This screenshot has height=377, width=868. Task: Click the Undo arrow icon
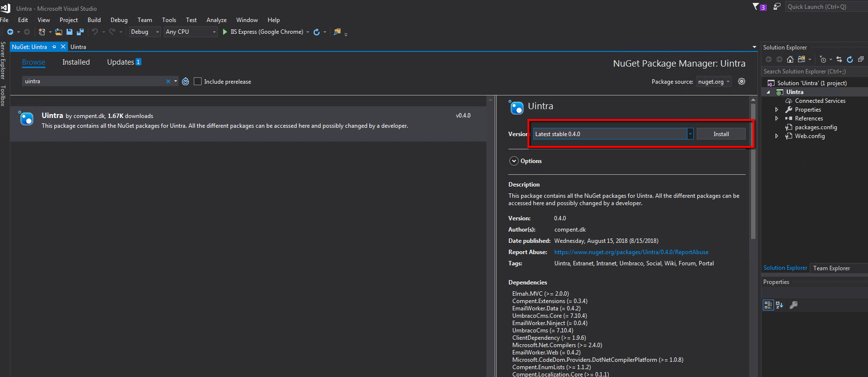pyautogui.click(x=95, y=32)
